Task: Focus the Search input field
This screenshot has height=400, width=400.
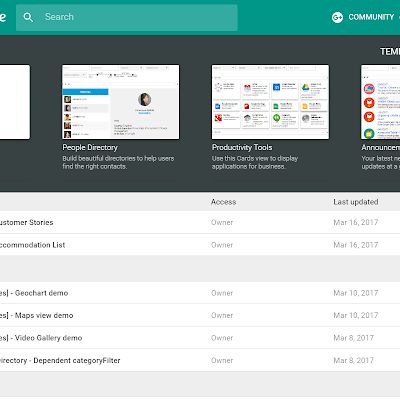Action: click(127, 17)
